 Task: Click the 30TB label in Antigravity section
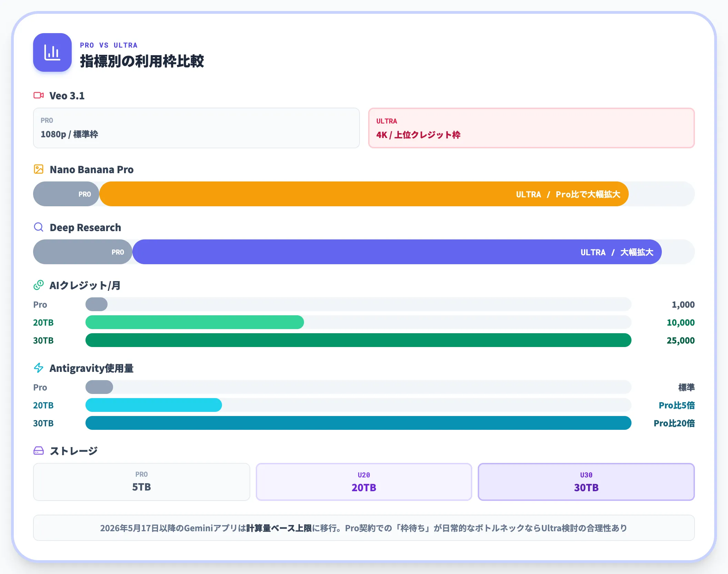(43, 423)
